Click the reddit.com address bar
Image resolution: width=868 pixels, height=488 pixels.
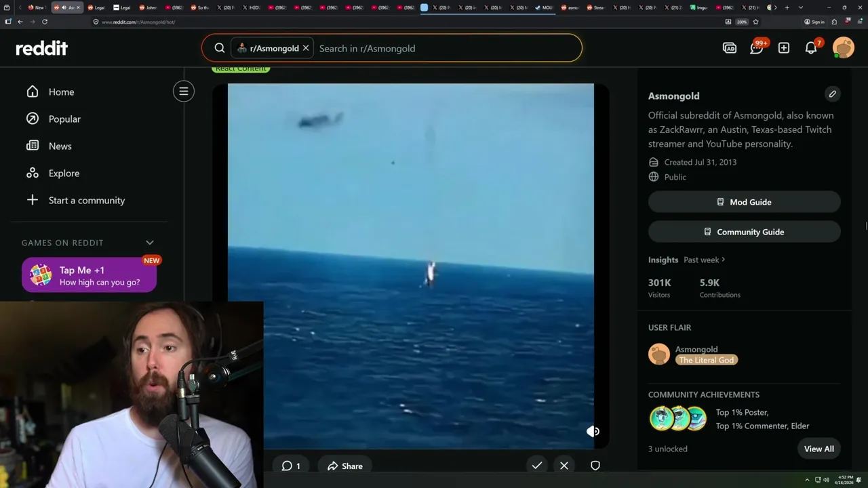tap(407, 22)
